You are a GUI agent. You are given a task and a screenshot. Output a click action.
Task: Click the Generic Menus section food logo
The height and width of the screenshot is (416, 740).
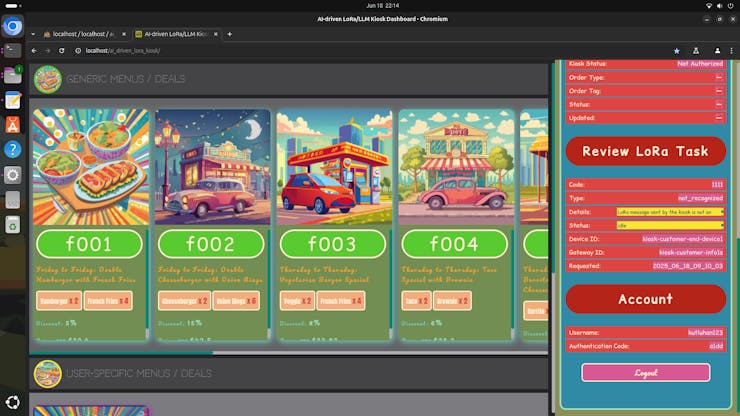coord(47,79)
